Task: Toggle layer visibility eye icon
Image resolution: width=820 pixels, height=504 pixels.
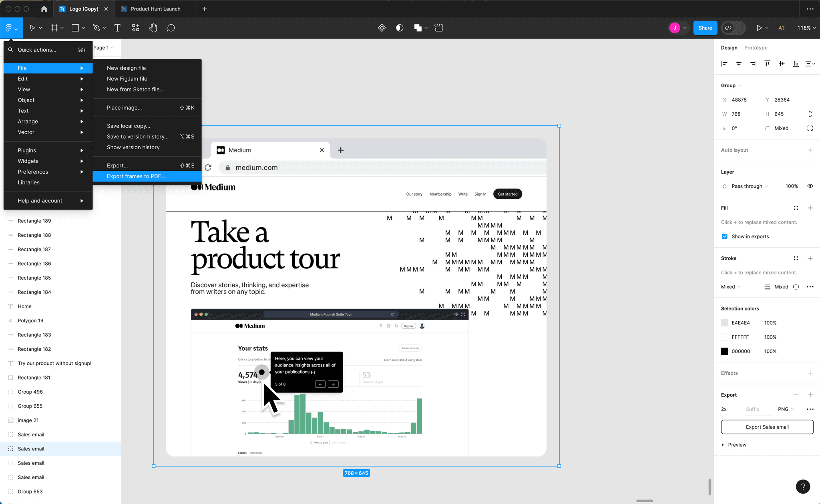Action: (810, 186)
